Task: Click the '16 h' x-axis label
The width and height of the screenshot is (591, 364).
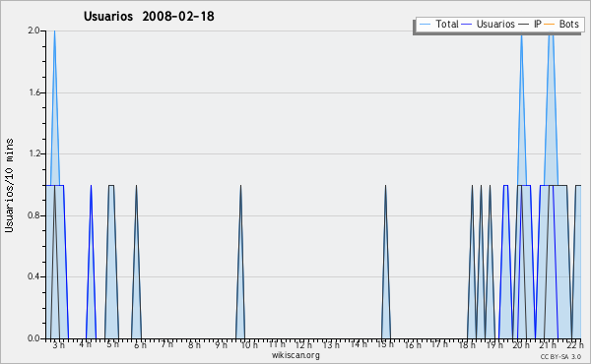Action: pos(413,345)
